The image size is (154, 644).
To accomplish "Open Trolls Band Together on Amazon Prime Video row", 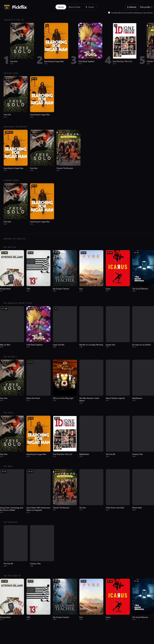I will pyautogui.click(x=38, y=324).
